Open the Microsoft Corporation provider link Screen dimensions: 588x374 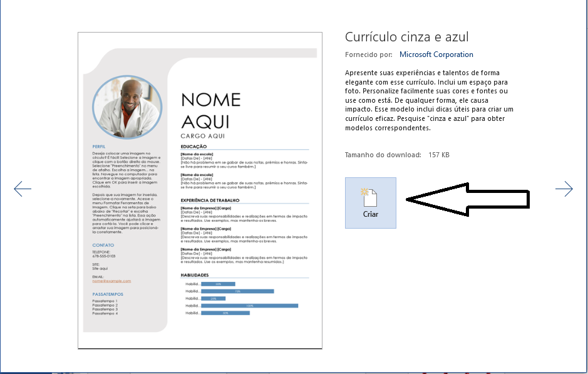click(436, 55)
